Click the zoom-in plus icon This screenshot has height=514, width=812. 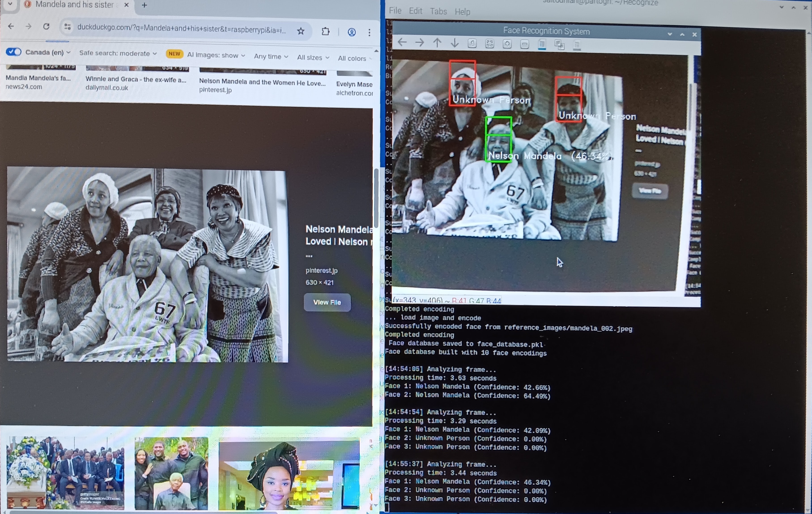click(507, 44)
